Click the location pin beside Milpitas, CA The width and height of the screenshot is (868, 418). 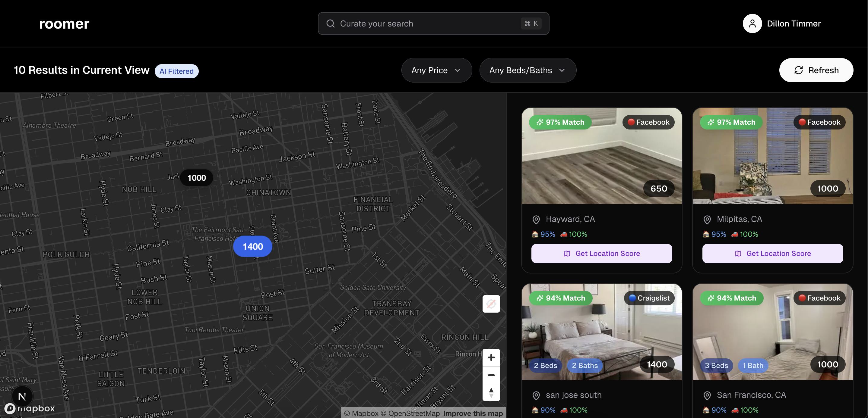(707, 220)
